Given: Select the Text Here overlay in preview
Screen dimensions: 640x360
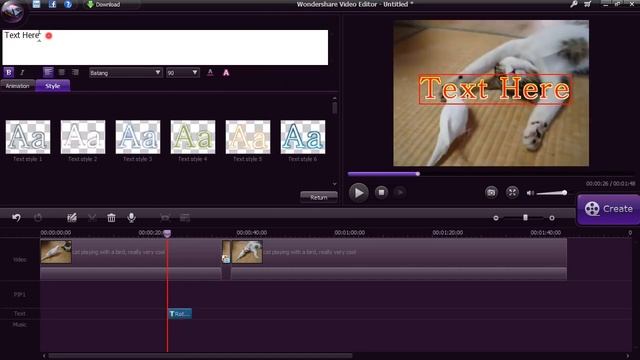Looking at the screenshot, I should [x=495, y=89].
